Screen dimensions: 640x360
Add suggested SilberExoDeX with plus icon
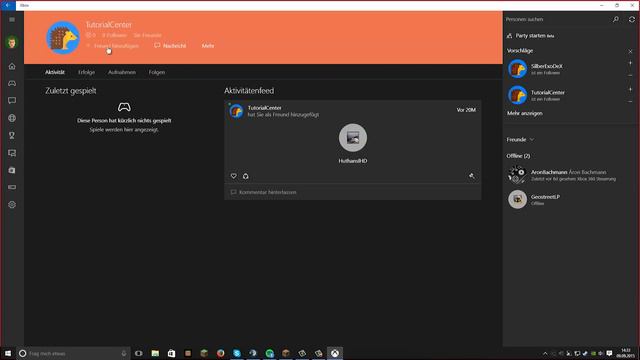pyautogui.click(x=630, y=63)
